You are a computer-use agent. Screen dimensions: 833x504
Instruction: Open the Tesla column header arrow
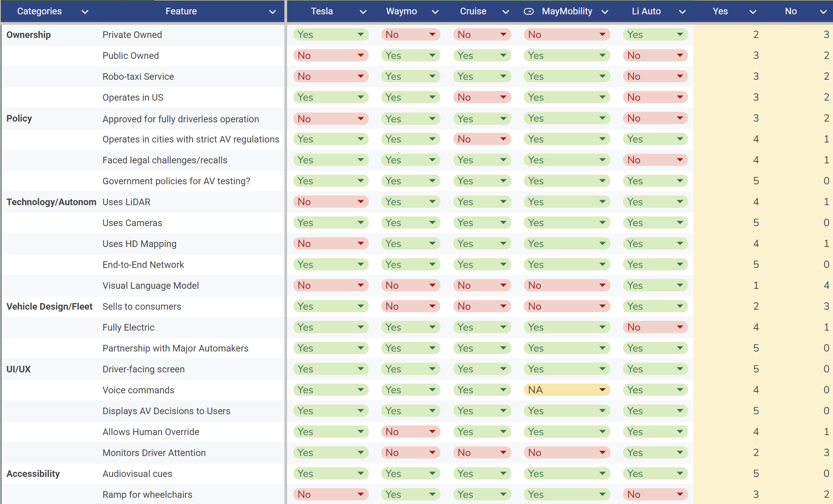(363, 12)
